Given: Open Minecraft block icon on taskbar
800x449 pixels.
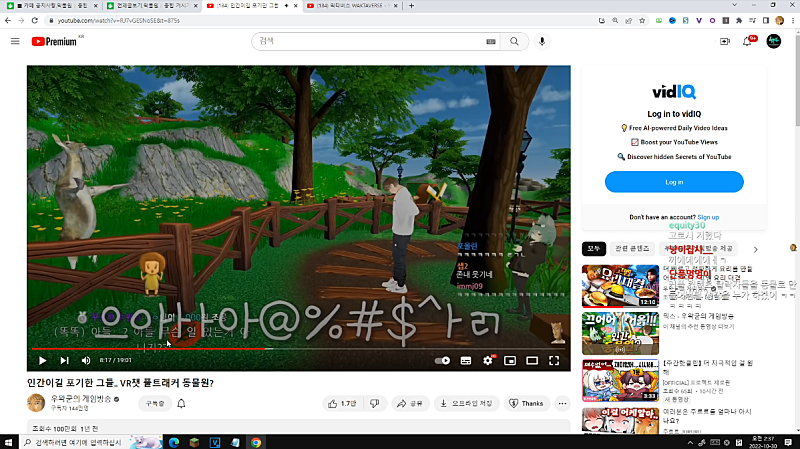Looking at the screenshot, I should point(194,442).
